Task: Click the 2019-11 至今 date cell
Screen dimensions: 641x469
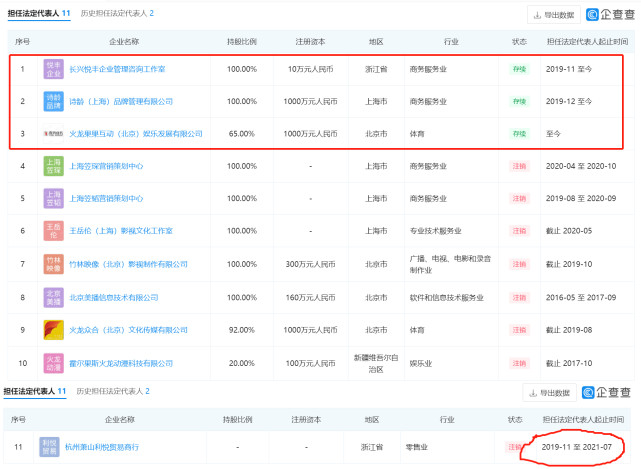Action: pyautogui.click(x=569, y=69)
